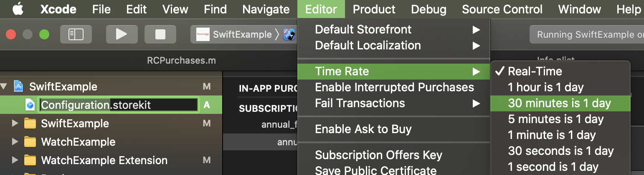Click the Run (play) button

coord(122,34)
